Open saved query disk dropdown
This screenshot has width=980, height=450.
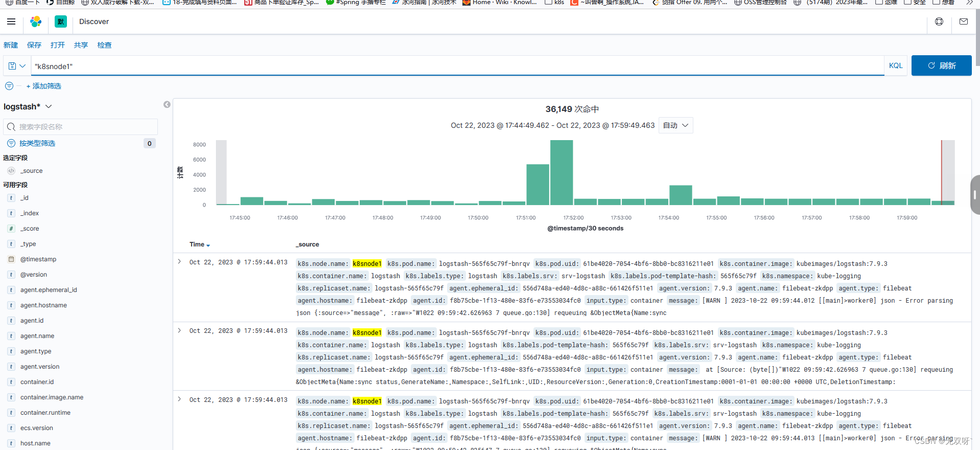tap(17, 66)
